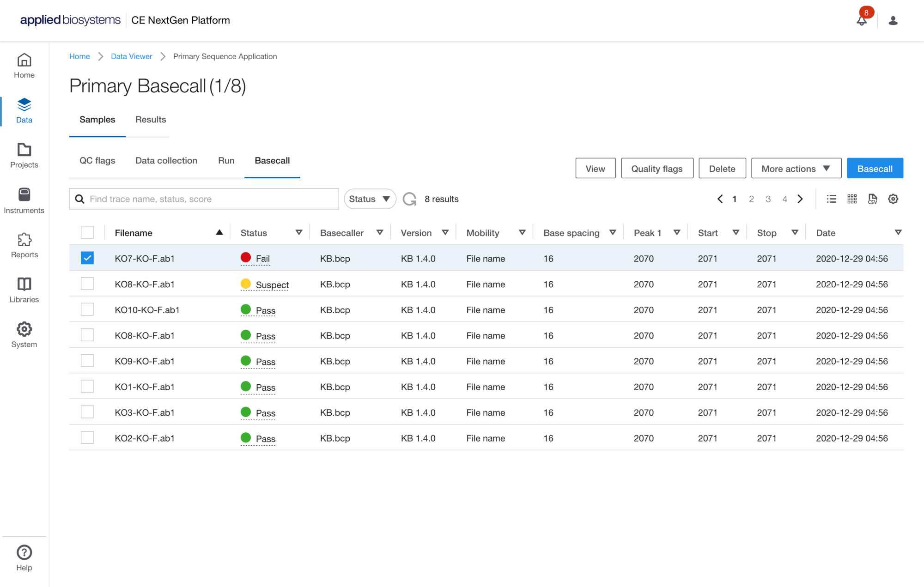Open Libraries from the sidebar

point(24,290)
